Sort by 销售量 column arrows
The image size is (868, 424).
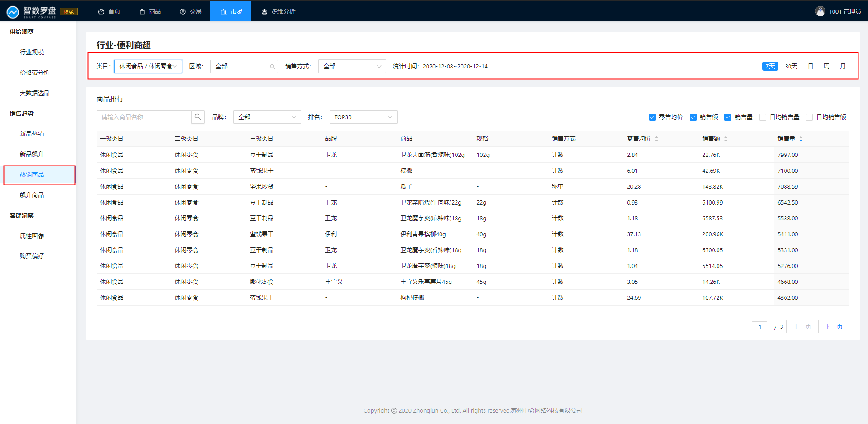point(800,139)
